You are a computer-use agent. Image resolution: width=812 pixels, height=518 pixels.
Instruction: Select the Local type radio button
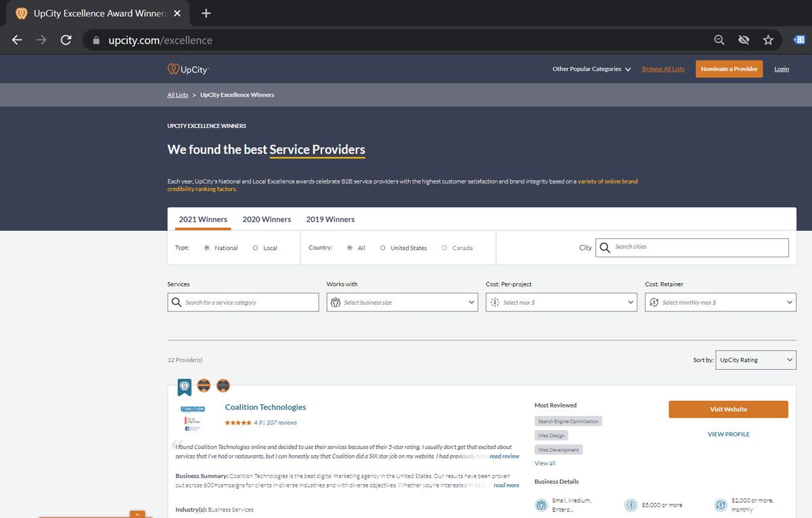pos(255,248)
